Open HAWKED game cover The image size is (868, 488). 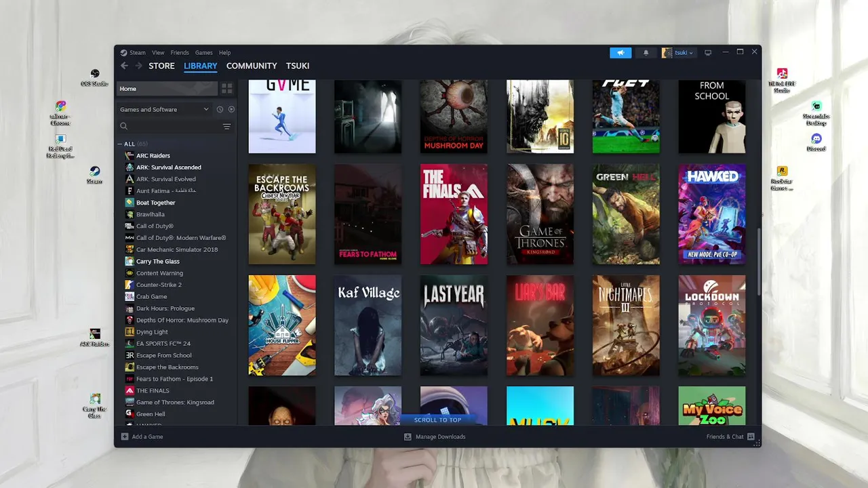tap(712, 214)
